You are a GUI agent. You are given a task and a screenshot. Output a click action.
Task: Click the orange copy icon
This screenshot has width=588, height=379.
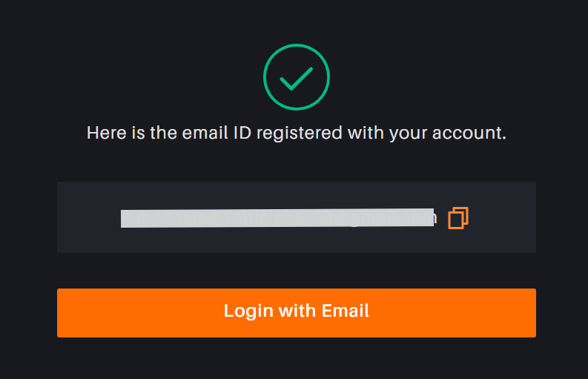[458, 217]
